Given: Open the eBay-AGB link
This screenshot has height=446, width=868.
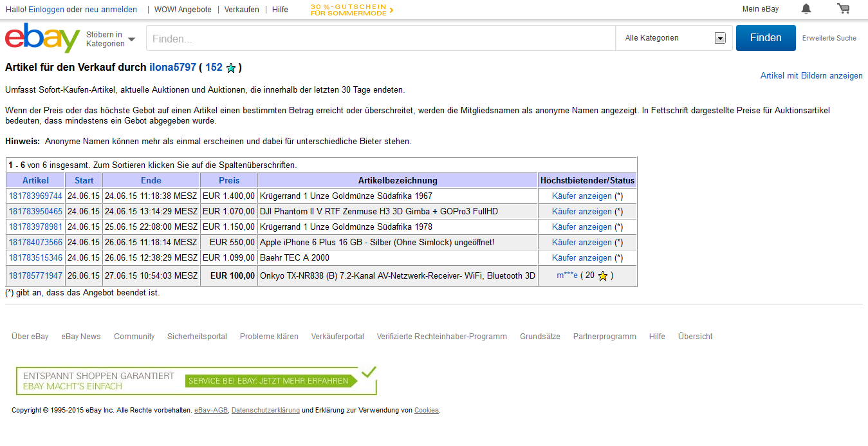Looking at the screenshot, I should coord(211,411).
